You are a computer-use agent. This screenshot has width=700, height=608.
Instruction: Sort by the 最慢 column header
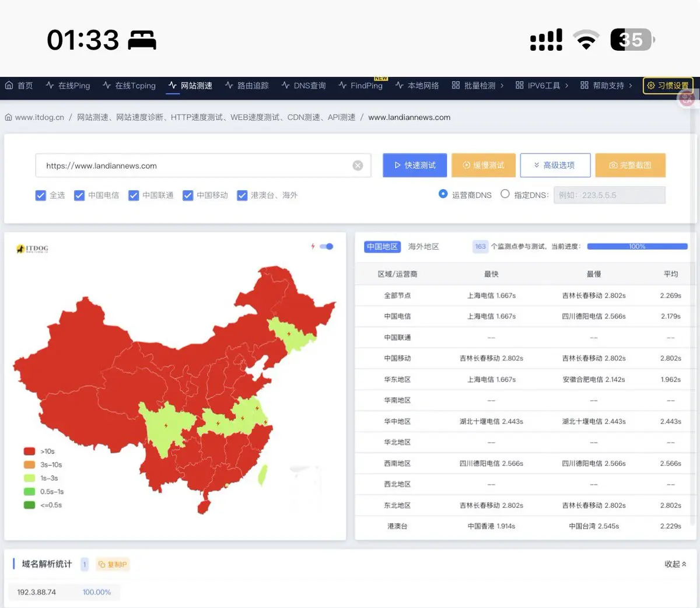(594, 274)
